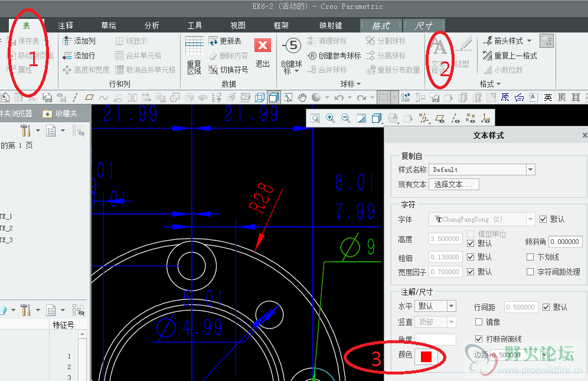This screenshot has width=588, height=381.
Task: Click the Undo arrow icon
Action: [339, 98]
